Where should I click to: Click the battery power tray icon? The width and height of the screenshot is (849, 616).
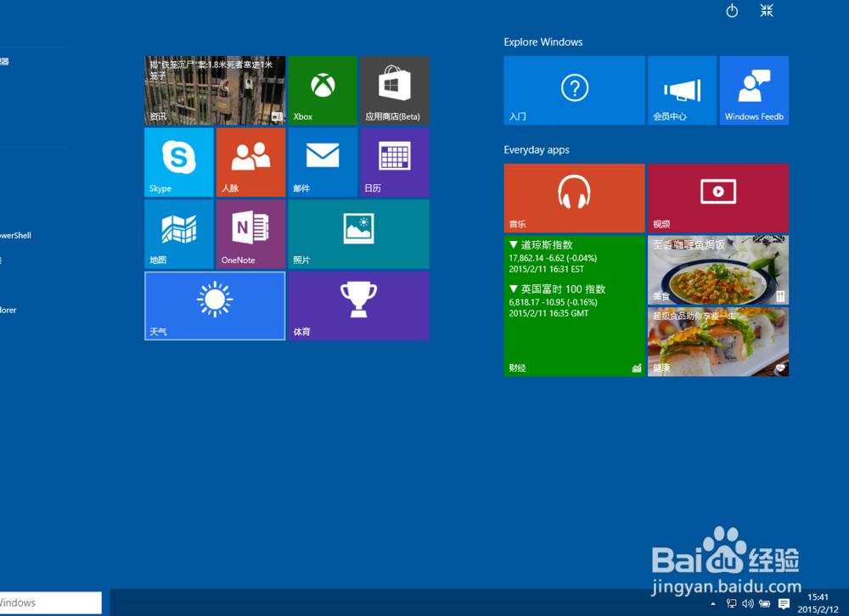click(x=765, y=603)
